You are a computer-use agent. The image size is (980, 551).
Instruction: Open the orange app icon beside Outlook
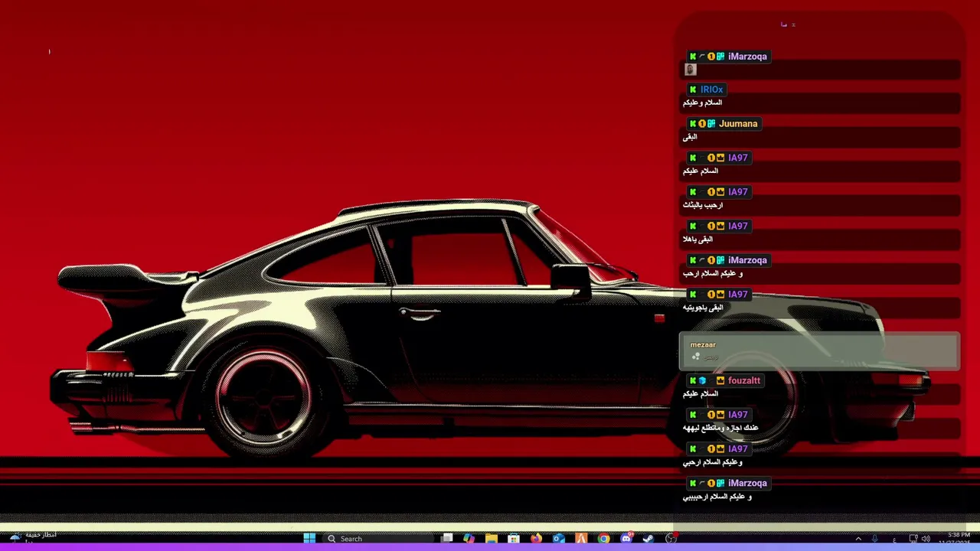coord(581,539)
